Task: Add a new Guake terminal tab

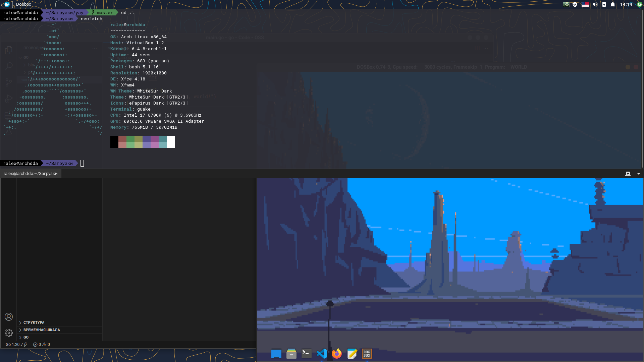Action: [628, 174]
